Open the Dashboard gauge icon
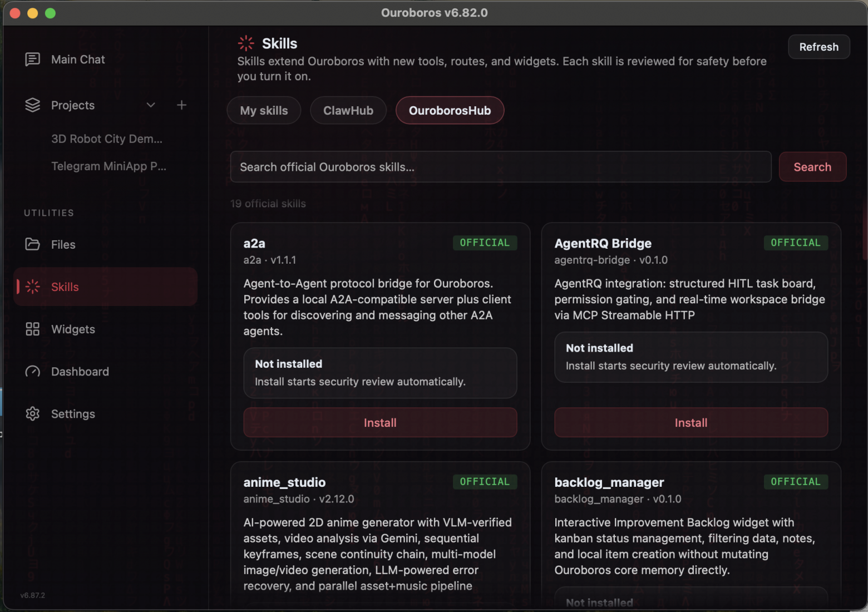This screenshot has width=868, height=612. click(33, 372)
